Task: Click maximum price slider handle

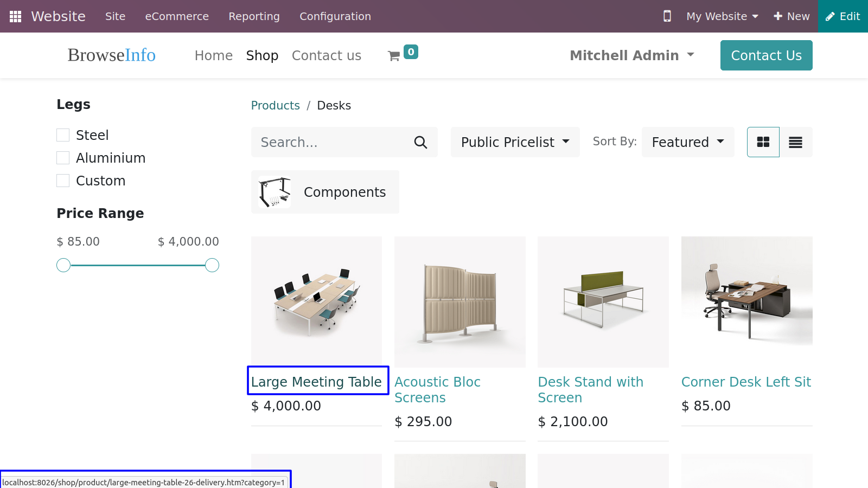Action: (212, 265)
